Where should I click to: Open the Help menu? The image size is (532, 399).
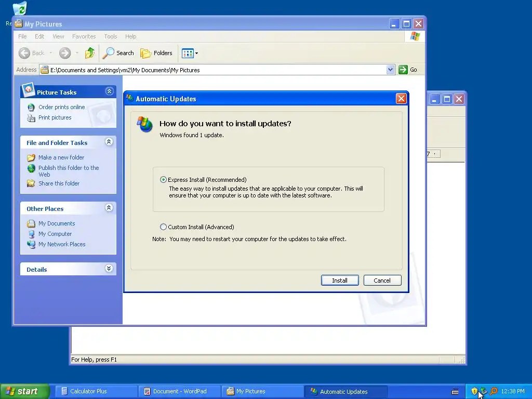tap(130, 36)
